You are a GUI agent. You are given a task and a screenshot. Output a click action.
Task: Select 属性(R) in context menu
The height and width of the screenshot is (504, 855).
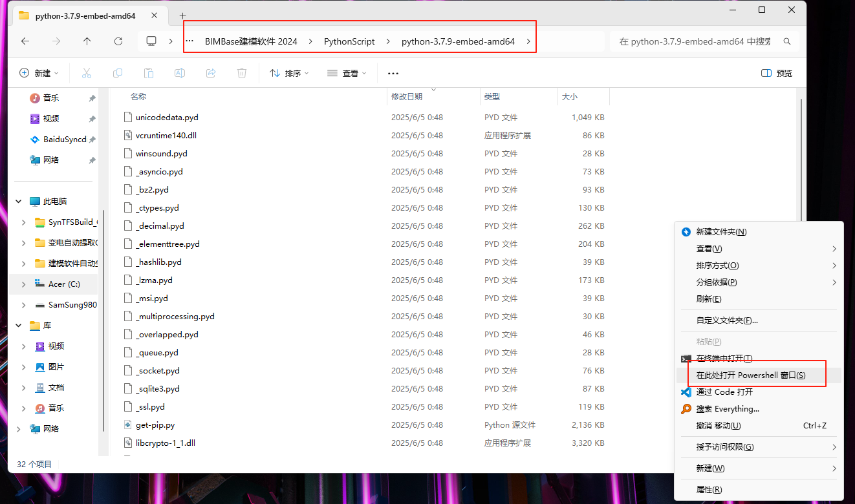(759, 490)
